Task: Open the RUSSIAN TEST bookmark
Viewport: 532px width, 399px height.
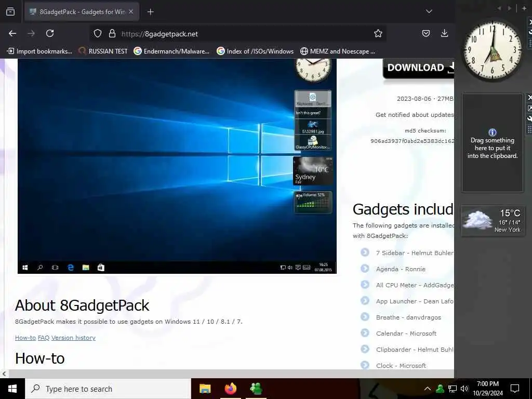Action: (103, 51)
